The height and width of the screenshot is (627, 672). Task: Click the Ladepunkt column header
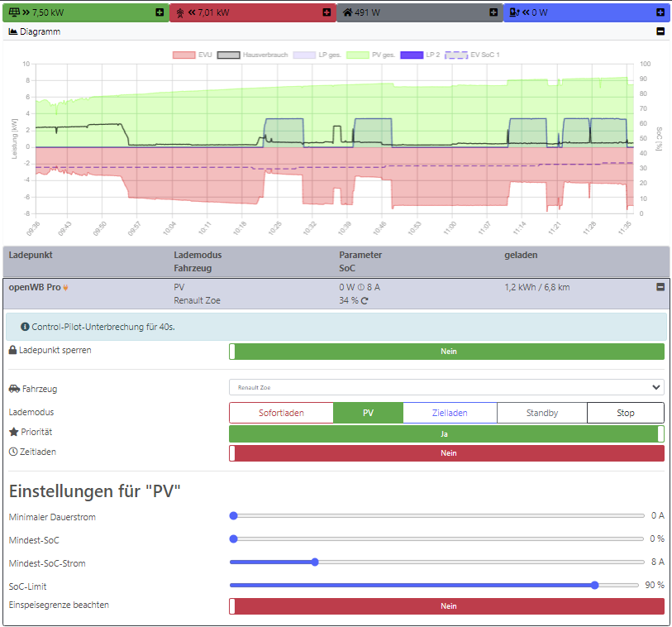point(31,255)
